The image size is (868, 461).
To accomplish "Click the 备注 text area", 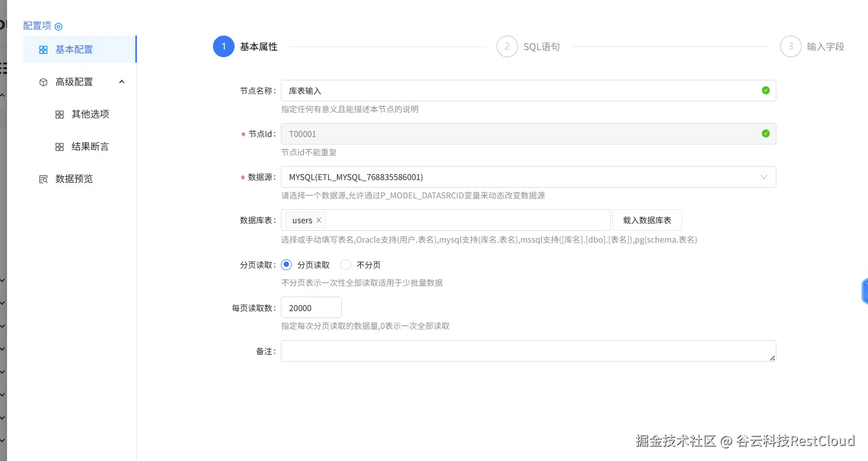I will pyautogui.click(x=528, y=351).
